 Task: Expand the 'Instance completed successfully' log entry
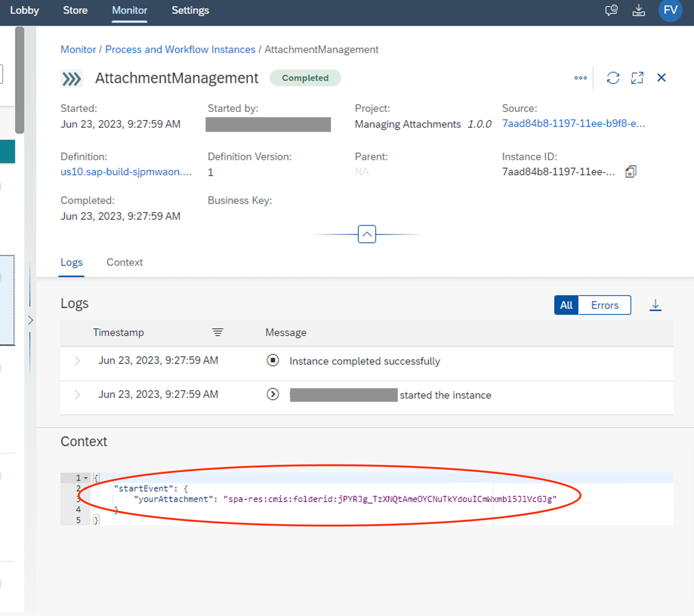(x=77, y=360)
